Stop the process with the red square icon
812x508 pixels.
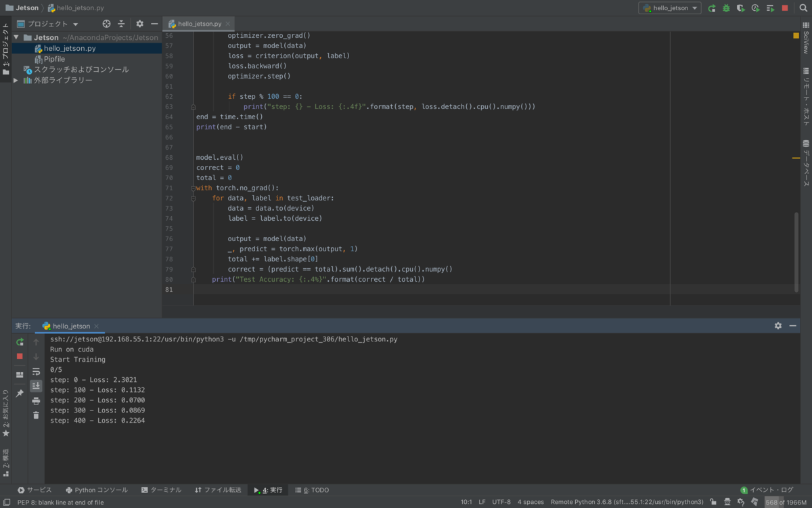(20, 356)
